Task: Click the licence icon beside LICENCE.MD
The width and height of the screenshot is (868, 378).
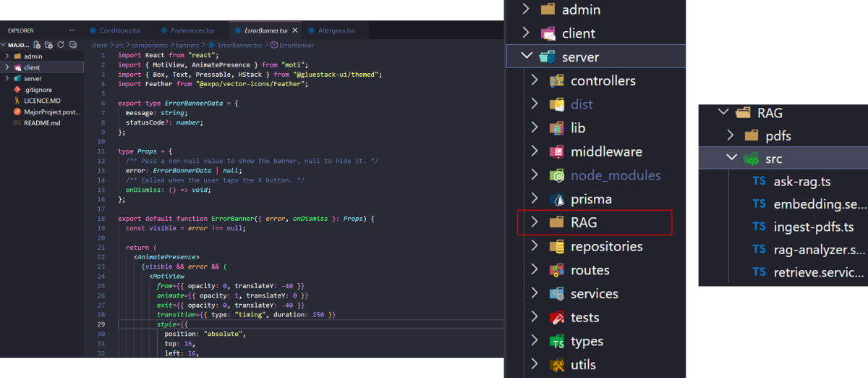Action: [x=17, y=101]
